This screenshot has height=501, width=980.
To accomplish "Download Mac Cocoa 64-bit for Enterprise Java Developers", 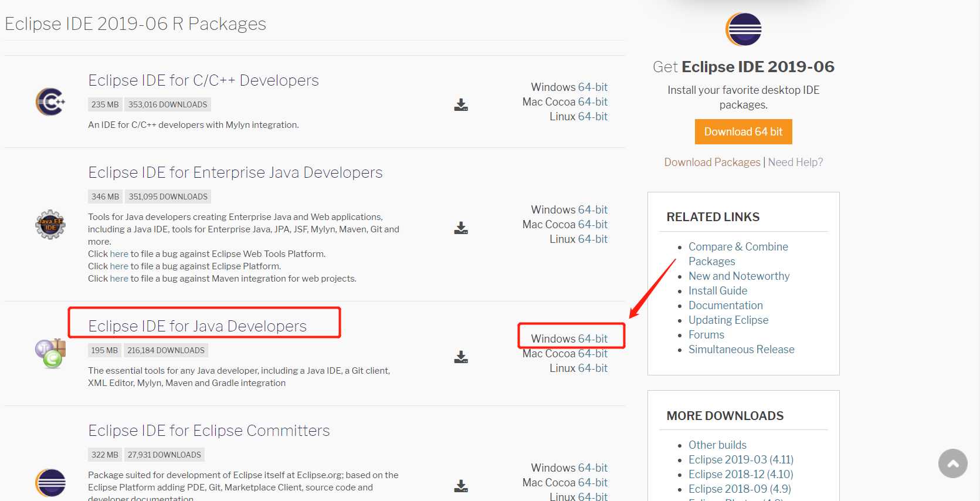I will click(593, 224).
